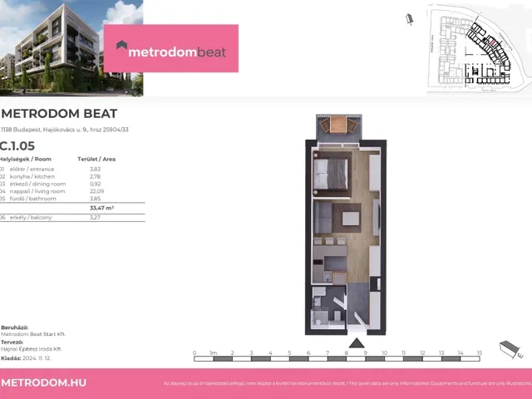This screenshot has height=399, width=532.
Task: Click the 33,47 m² total area value
Action: click(x=101, y=208)
